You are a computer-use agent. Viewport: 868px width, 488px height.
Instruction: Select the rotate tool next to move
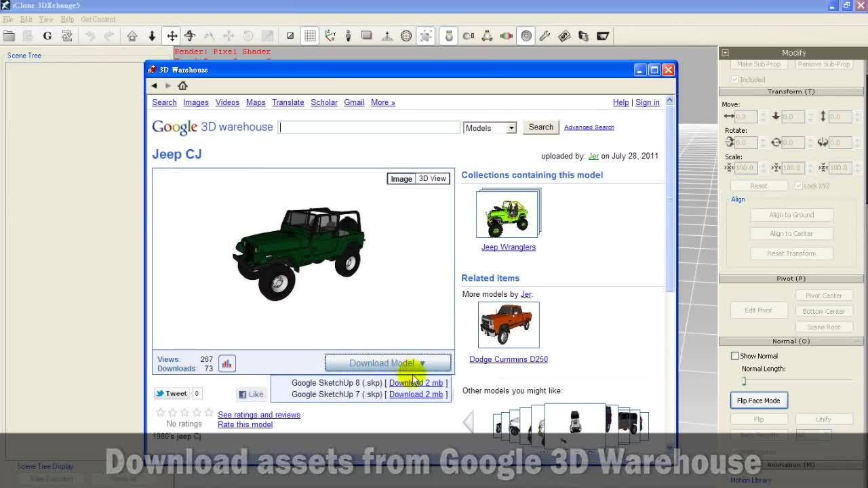click(x=190, y=36)
